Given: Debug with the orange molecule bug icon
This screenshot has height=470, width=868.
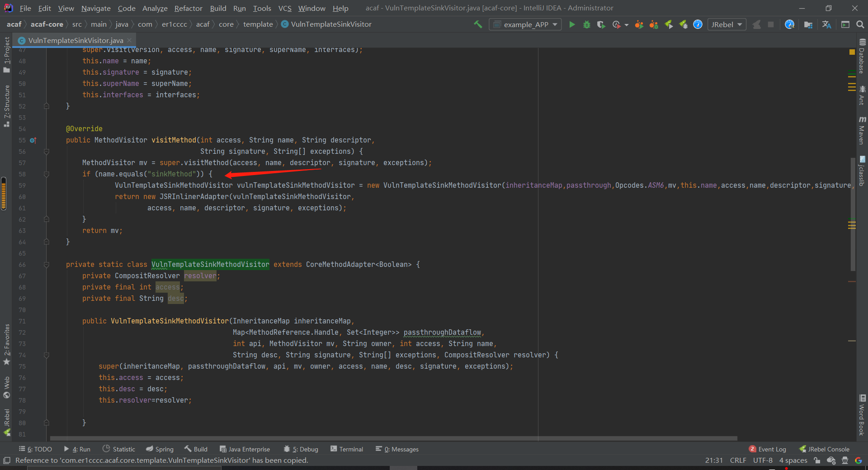Looking at the screenshot, I should (x=654, y=24).
